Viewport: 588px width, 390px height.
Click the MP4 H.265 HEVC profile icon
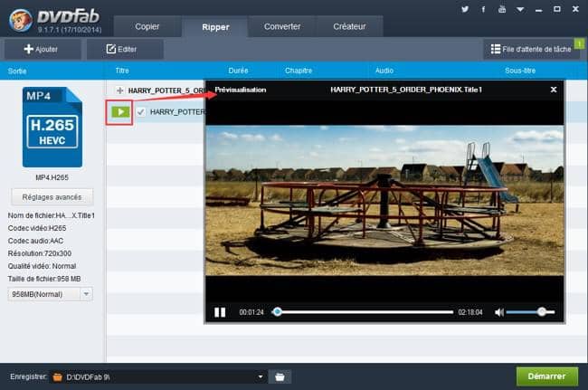click(x=52, y=127)
